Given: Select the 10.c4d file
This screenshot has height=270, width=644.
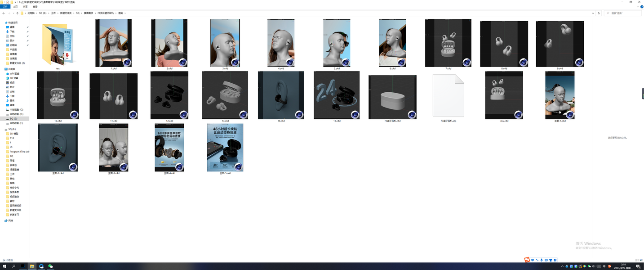Looking at the screenshot, I should pyautogui.click(x=58, y=95).
